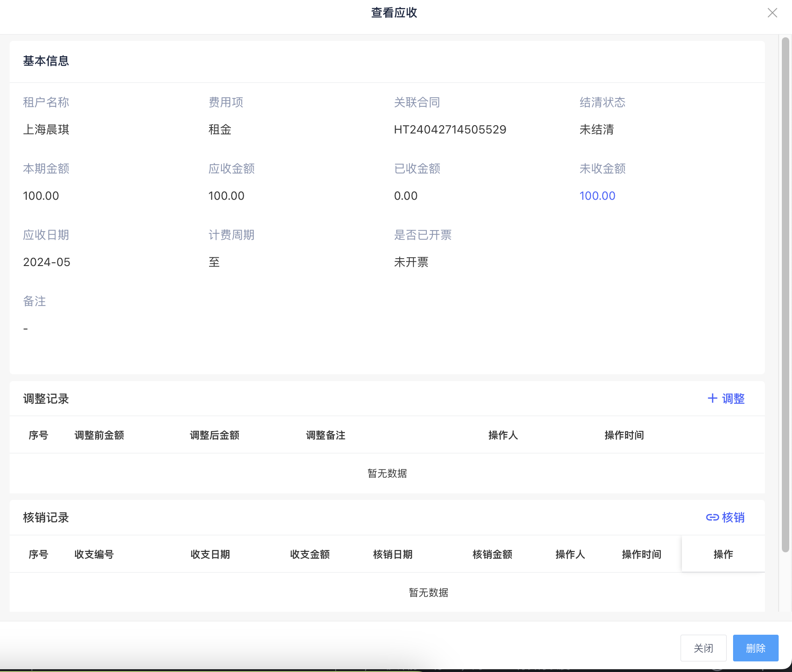This screenshot has height=672, width=792.
Task: Click the tenant name 上海晨琪
Action: (46, 130)
